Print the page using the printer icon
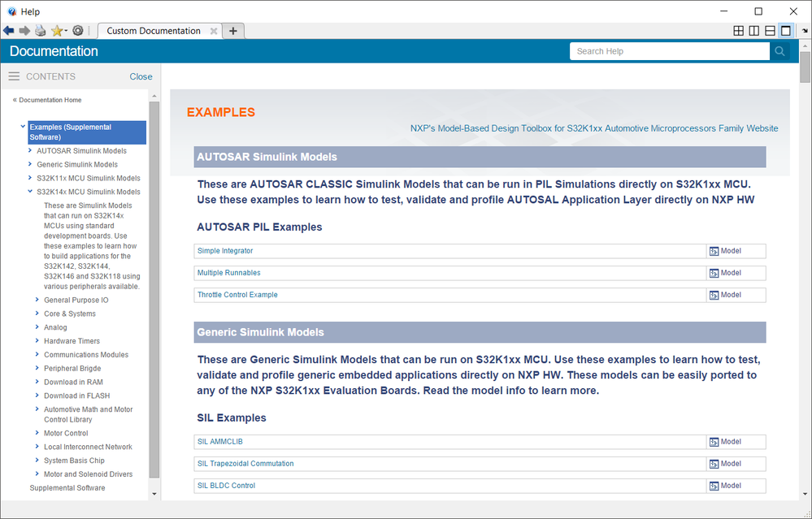The image size is (812, 519). pos(41,31)
